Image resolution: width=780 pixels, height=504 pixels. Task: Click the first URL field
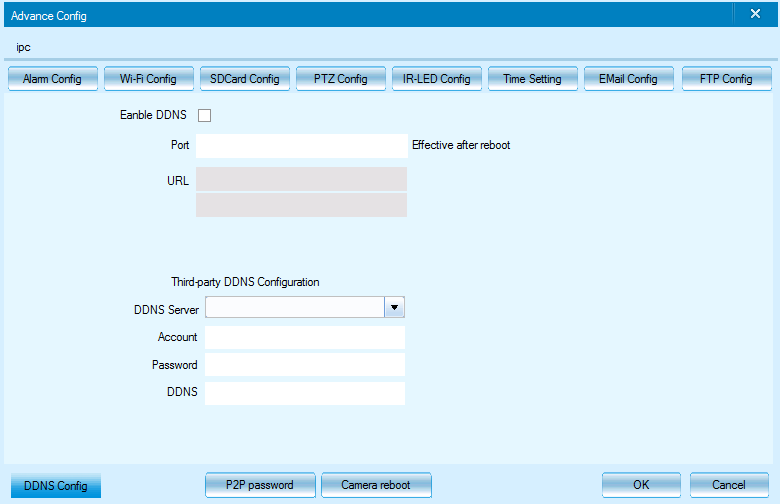pyautogui.click(x=301, y=179)
